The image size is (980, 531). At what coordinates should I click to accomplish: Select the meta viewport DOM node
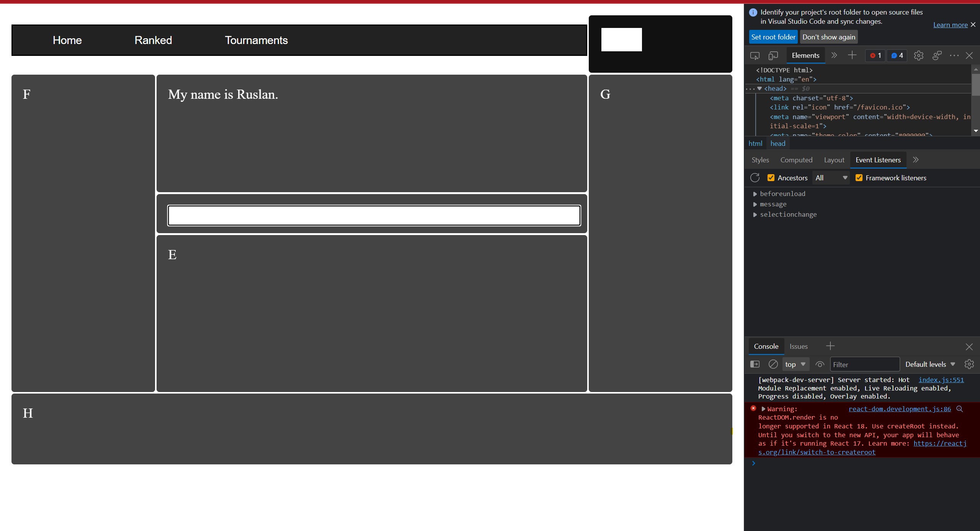(x=870, y=121)
